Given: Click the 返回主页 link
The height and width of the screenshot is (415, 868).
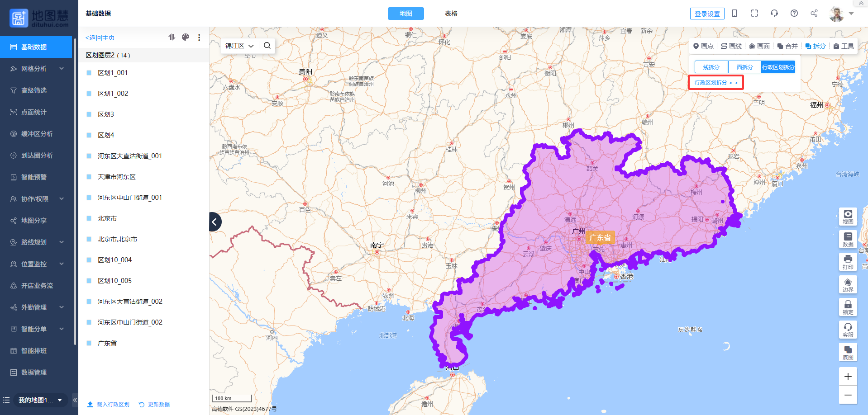Looking at the screenshot, I should 100,38.
